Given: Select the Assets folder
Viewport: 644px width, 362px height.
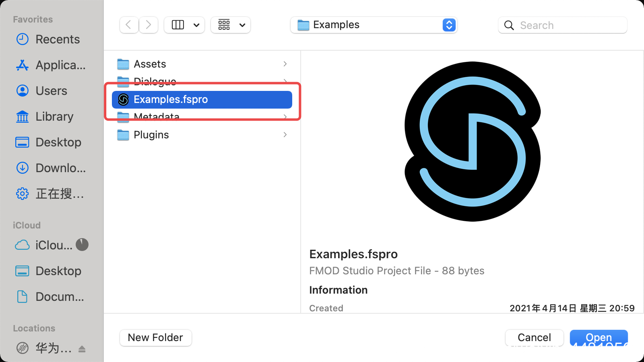Looking at the screenshot, I should pos(202,64).
